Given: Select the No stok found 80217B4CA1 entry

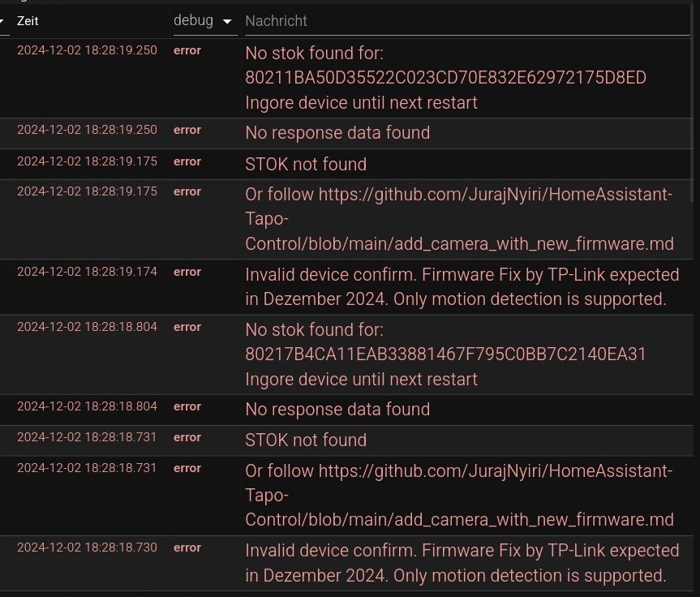Looking at the screenshot, I should [346, 354].
